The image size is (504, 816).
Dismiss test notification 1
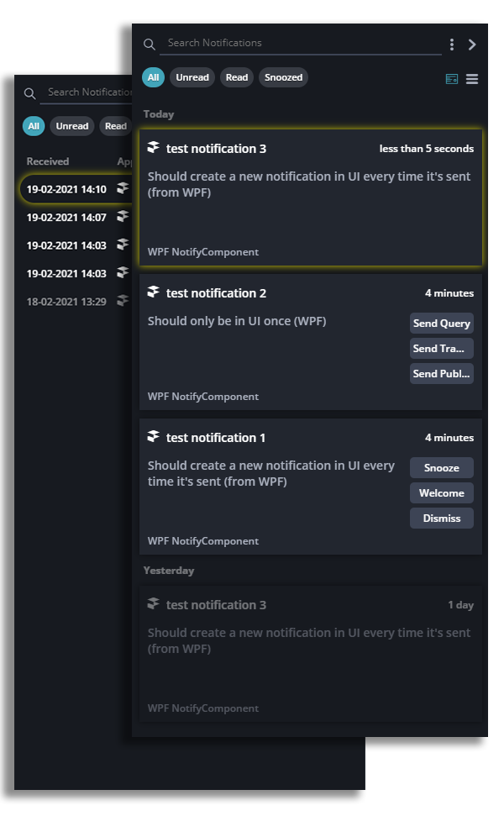coord(441,519)
